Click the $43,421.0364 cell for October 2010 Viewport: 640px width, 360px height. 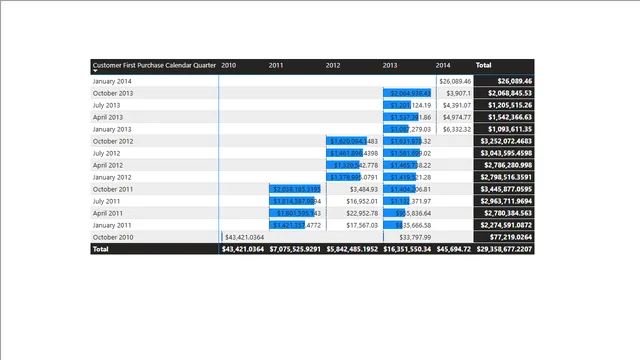click(244, 237)
